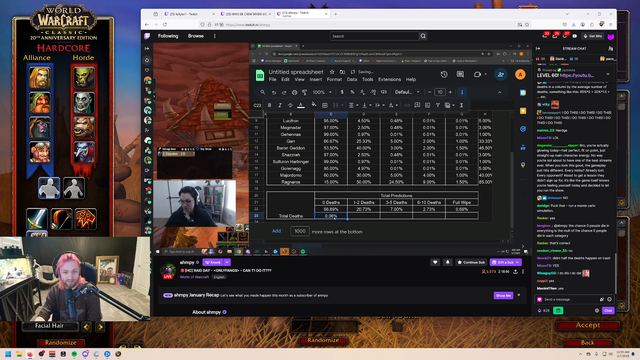Select the Hunter class bow icon

(62, 219)
